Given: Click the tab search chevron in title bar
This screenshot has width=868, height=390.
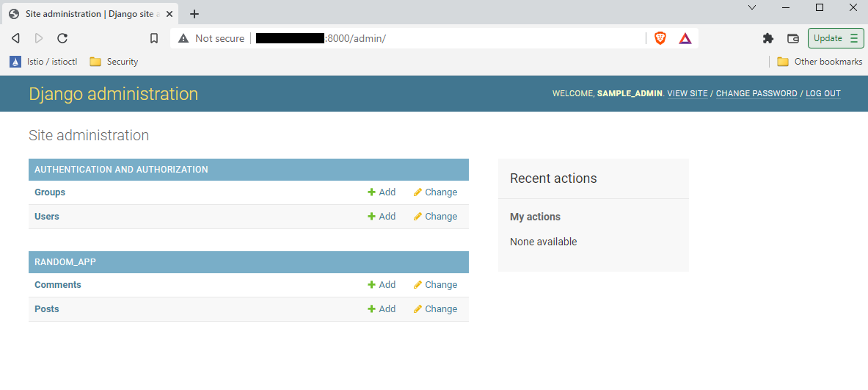Looking at the screenshot, I should (752, 8).
